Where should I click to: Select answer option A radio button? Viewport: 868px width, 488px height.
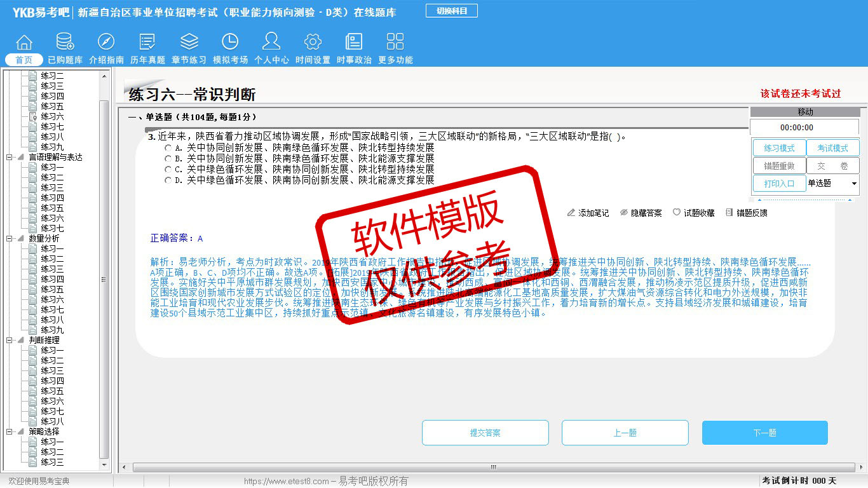tap(168, 147)
